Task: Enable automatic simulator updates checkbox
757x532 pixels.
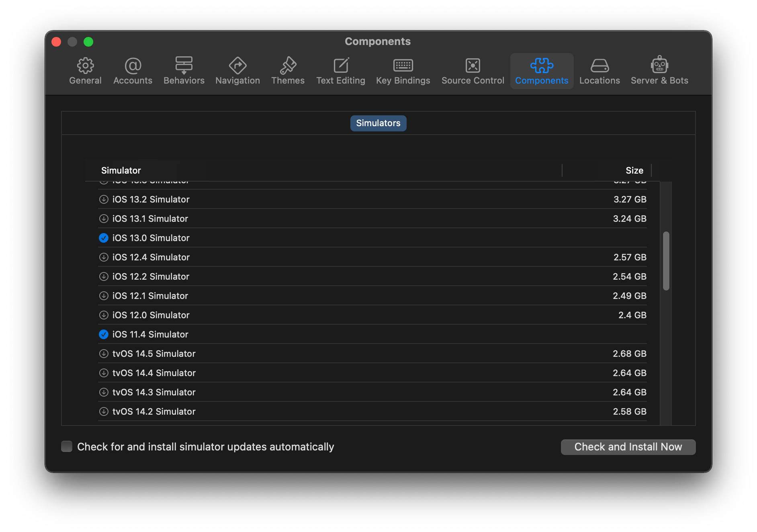Action: [67, 446]
